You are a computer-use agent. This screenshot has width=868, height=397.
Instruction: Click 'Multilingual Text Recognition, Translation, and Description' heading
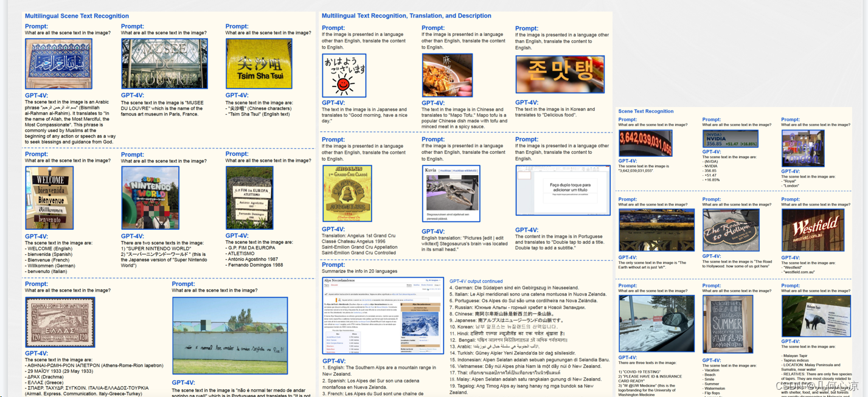point(406,16)
